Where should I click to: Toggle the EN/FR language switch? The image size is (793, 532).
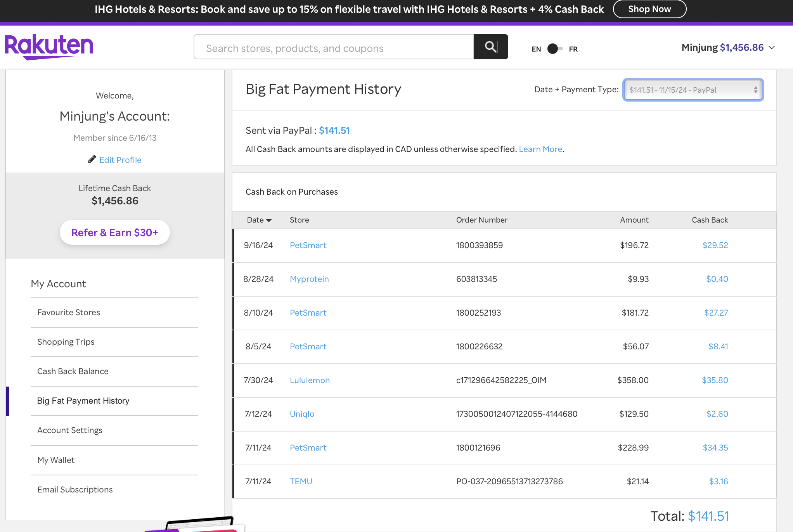pyautogui.click(x=554, y=49)
